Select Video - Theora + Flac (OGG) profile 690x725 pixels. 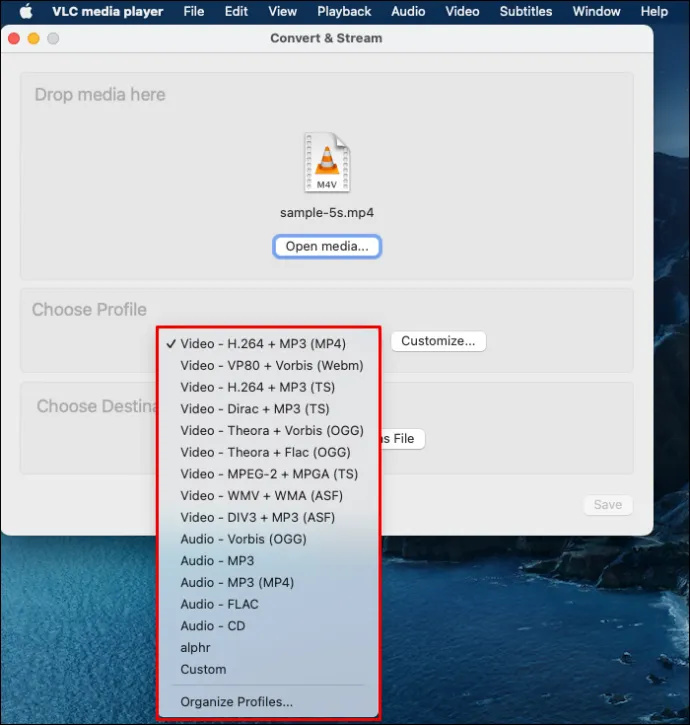tap(268, 453)
